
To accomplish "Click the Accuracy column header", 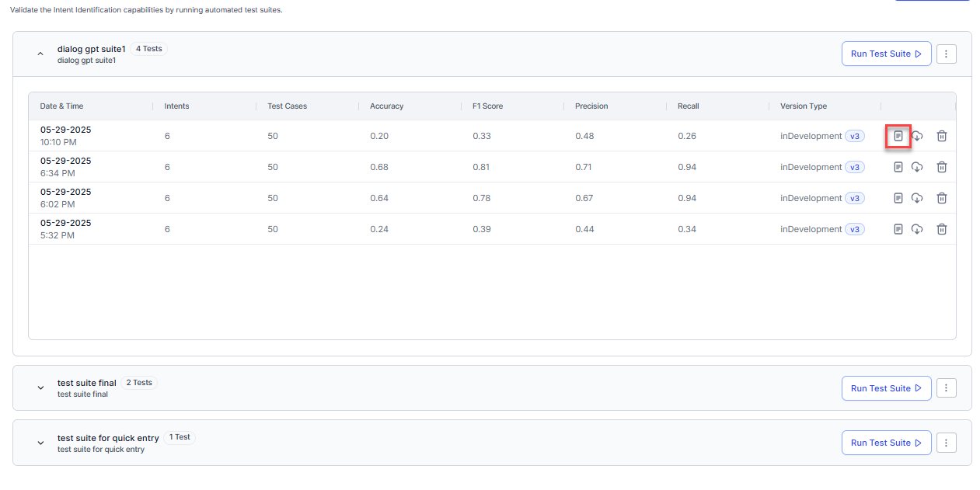I will click(x=386, y=106).
